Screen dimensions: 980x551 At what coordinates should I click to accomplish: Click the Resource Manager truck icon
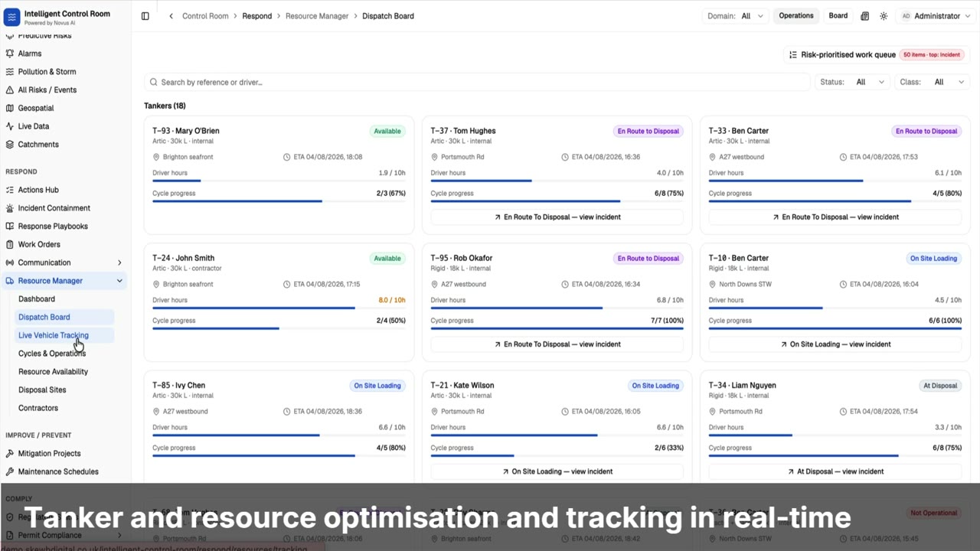click(10, 281)
